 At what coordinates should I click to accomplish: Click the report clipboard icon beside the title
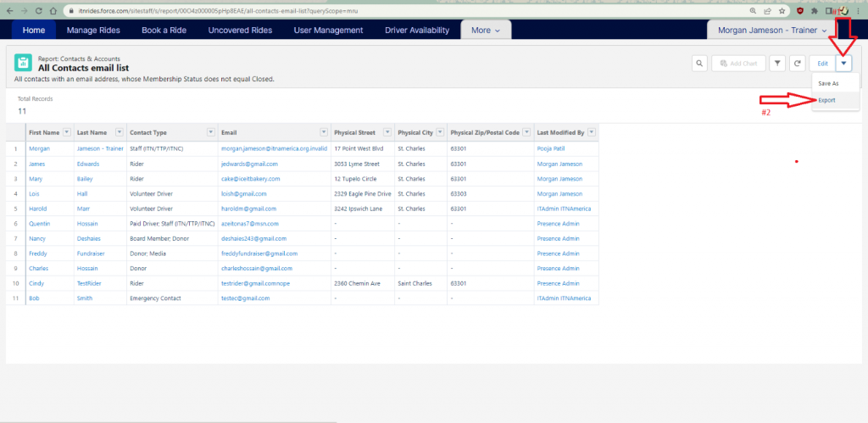(x=24, y=64)
